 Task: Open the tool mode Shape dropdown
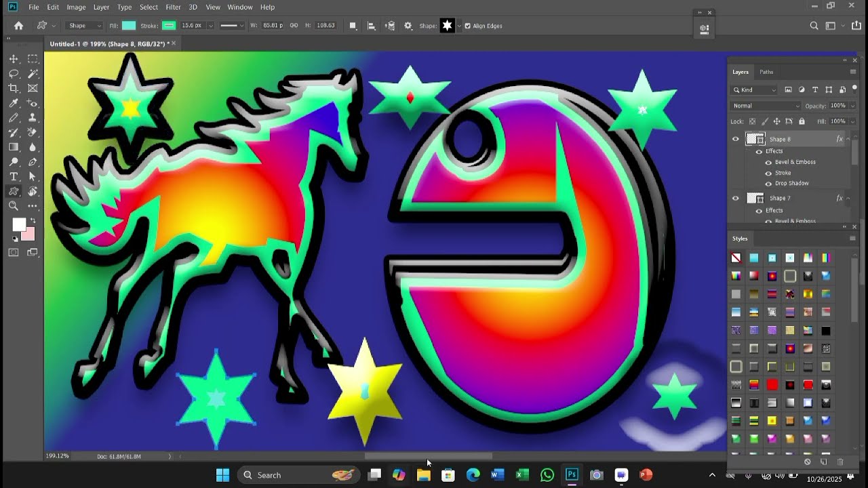coord(85,26)
